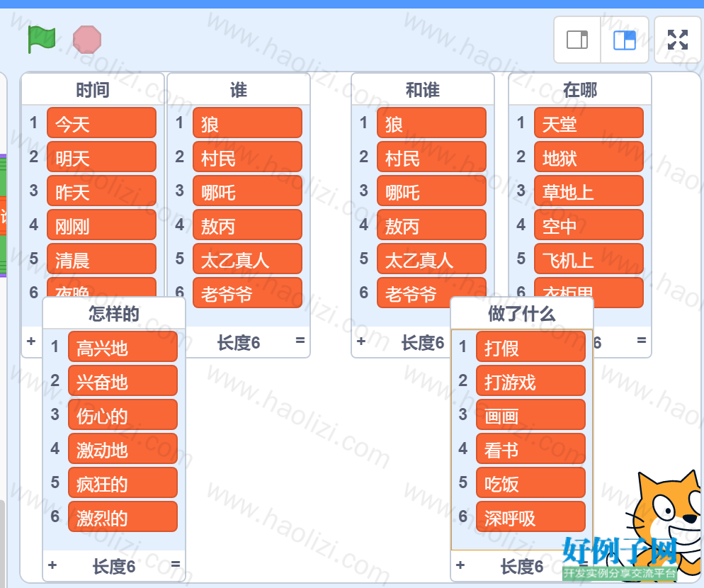Select 狼 item in 谁 list
Screen dimensions: 704x588
point(247,123)
